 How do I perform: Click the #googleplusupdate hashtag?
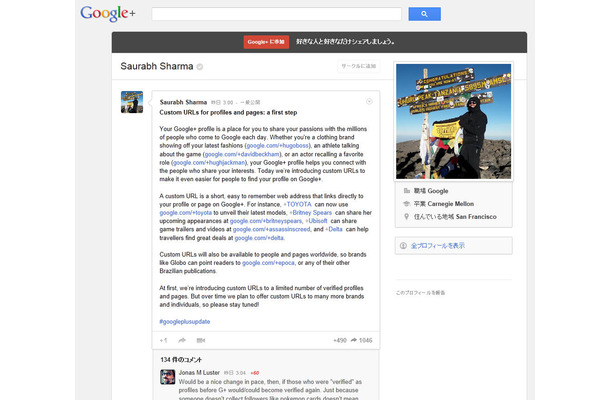click(185, 322)
